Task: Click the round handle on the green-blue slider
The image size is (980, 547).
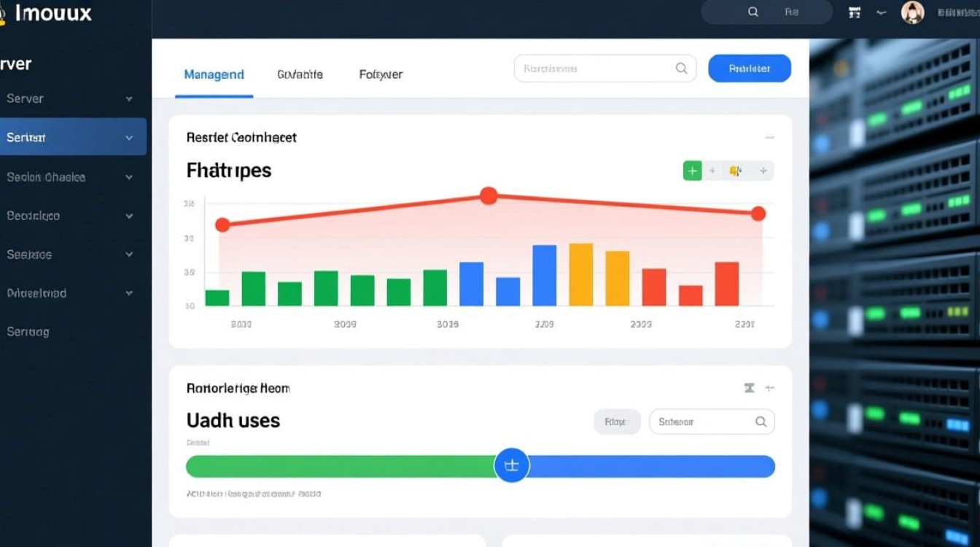Action: coord(511,465)
